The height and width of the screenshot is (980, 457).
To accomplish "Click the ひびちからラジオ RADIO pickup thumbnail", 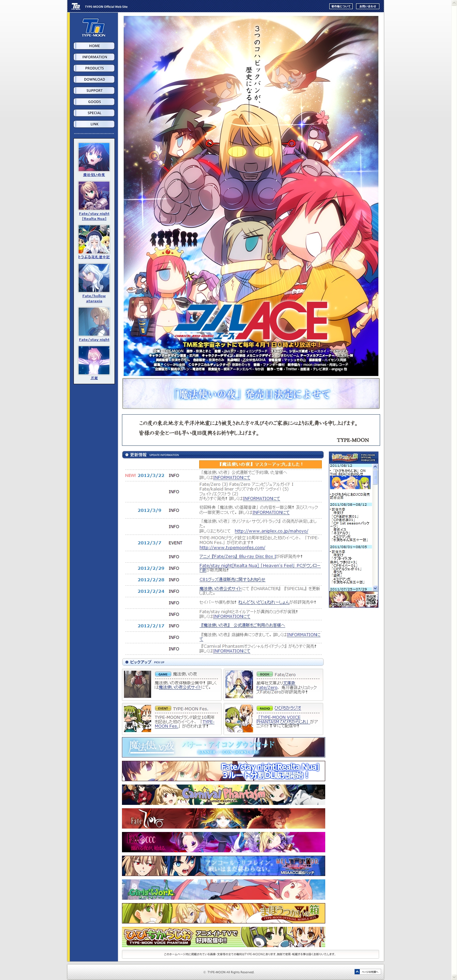I will (x=240, y=718).
